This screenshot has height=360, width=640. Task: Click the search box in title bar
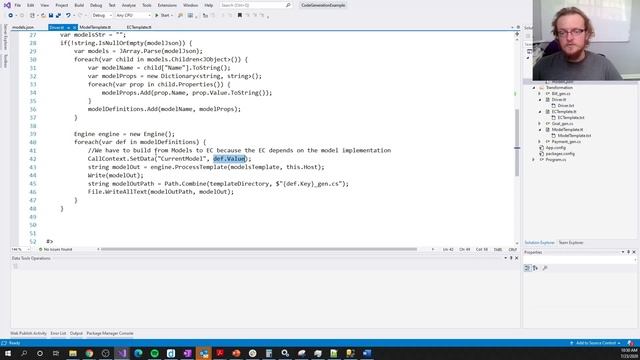[x=255, y=5]
